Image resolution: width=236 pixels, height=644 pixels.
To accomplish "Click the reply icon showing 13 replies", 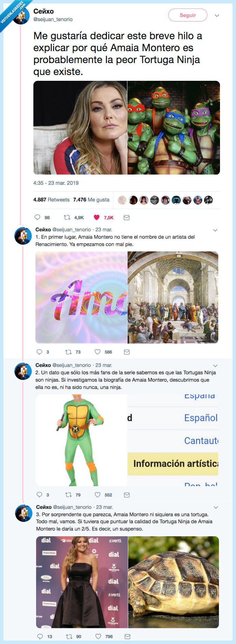I will (40, 636).
